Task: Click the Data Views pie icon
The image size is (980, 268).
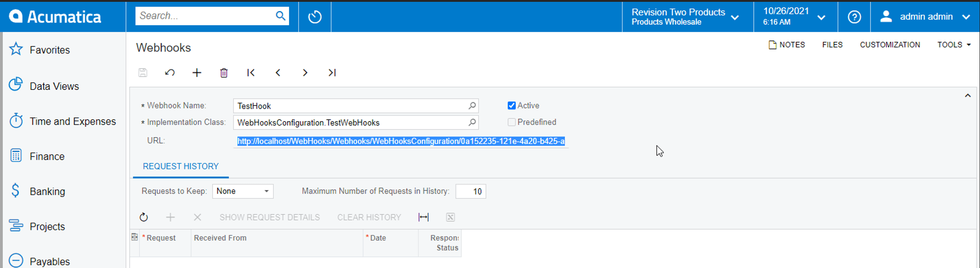Action: pyautogui.click(x=16, y=85)
